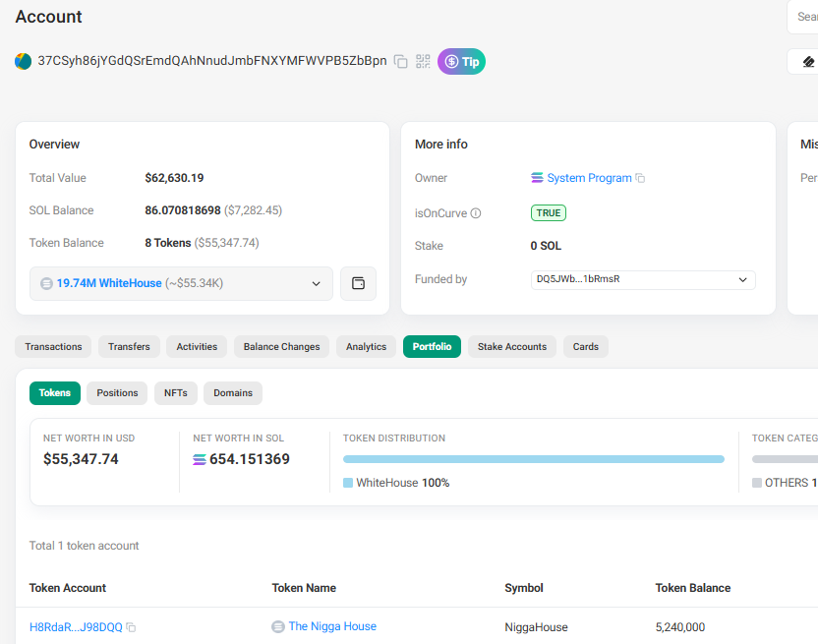This screenshot has height=644, width=818.
Task: Click the Tip button
Action: coord(461,62)
